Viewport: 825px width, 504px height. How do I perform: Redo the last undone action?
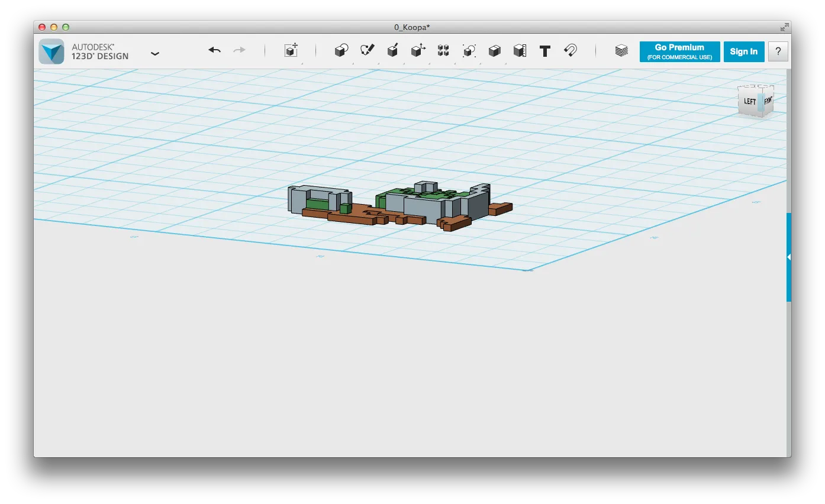(239, 50)
